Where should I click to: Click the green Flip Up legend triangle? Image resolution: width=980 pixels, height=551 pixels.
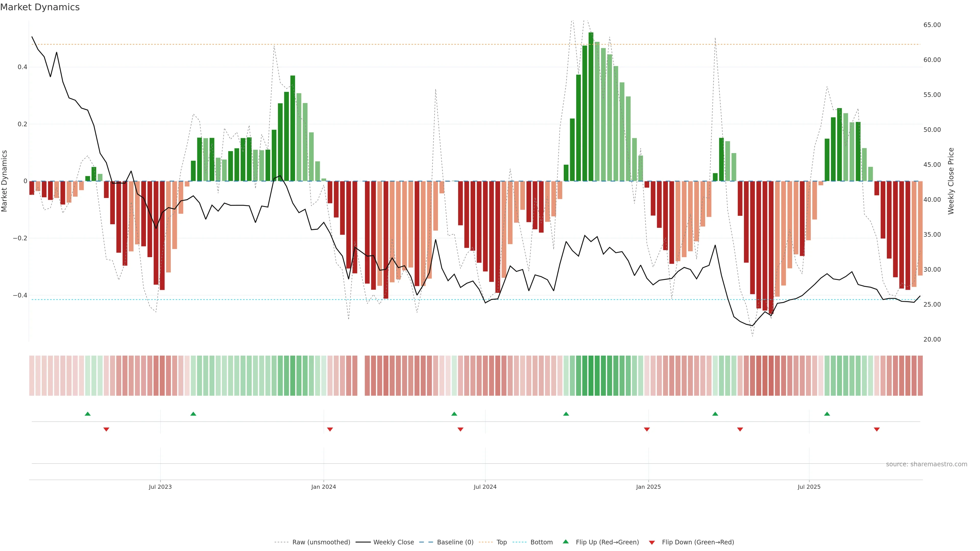(566, 542)
